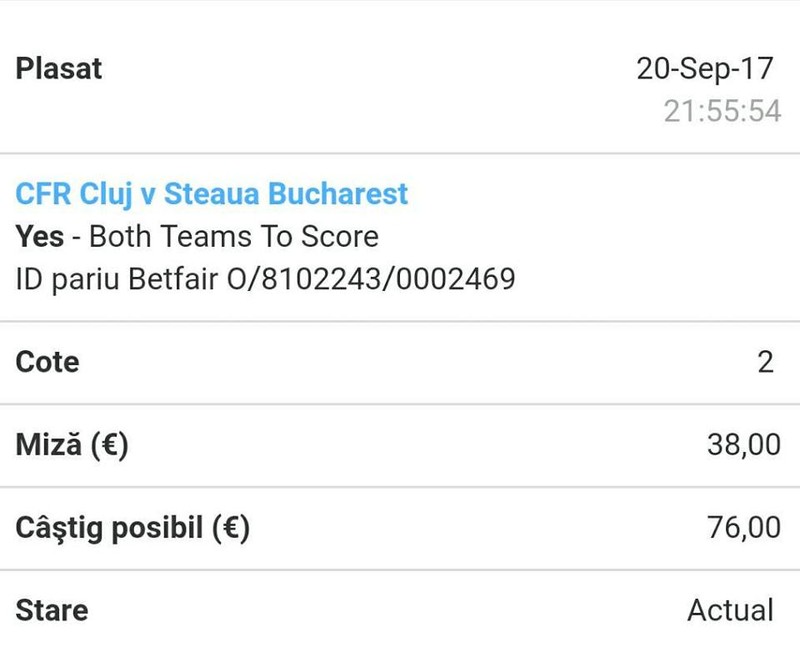Select the Betfair bet ID O/8102243/0002469
Image resolution: width=800 pixels, height=657 pixels.
point(371,279)
